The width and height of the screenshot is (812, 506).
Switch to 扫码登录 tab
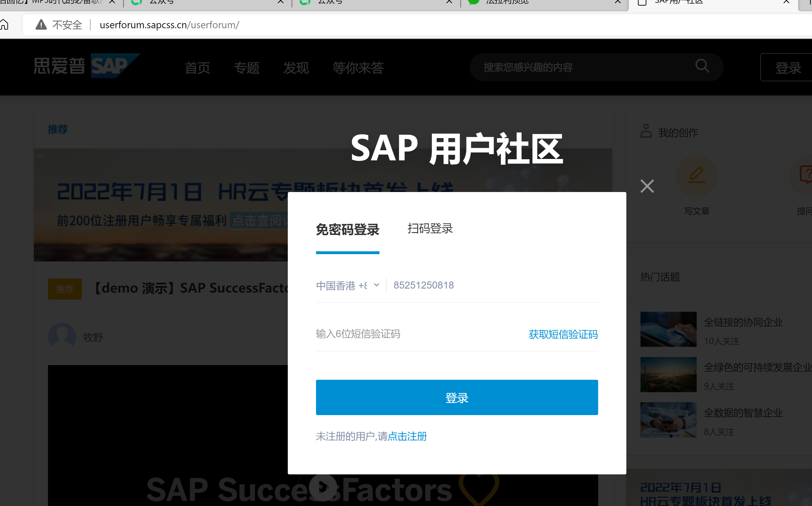point(430,228)
